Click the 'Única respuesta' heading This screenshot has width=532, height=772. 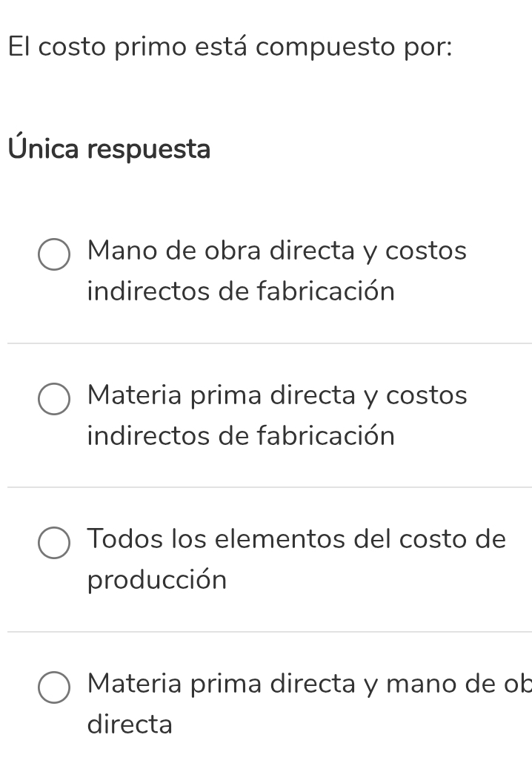click(x=110, y=148)
